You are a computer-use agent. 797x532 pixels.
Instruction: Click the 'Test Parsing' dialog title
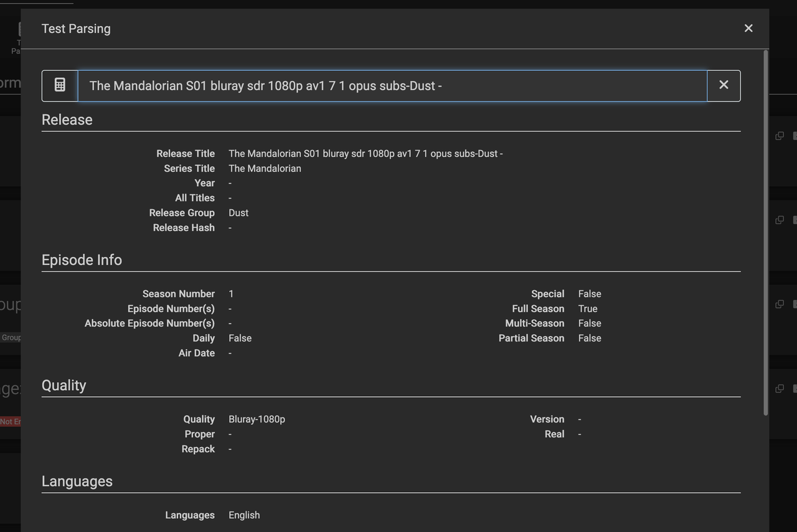[x=76, y=29]
